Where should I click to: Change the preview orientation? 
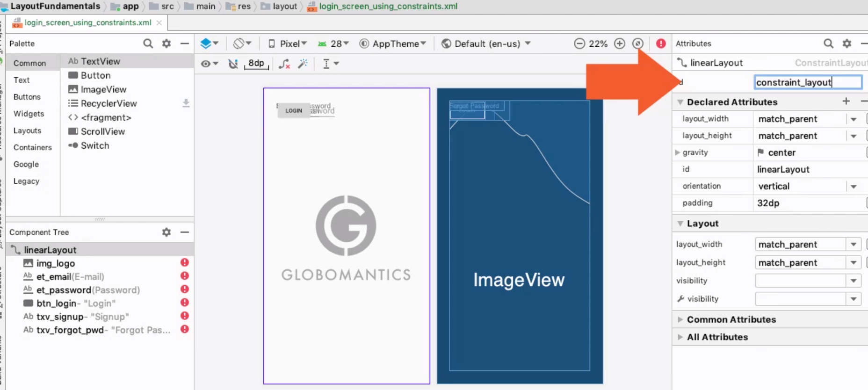point(242,43)
